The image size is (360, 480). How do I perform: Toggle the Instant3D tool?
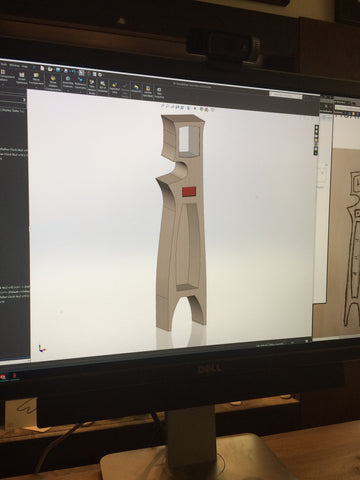136,88
